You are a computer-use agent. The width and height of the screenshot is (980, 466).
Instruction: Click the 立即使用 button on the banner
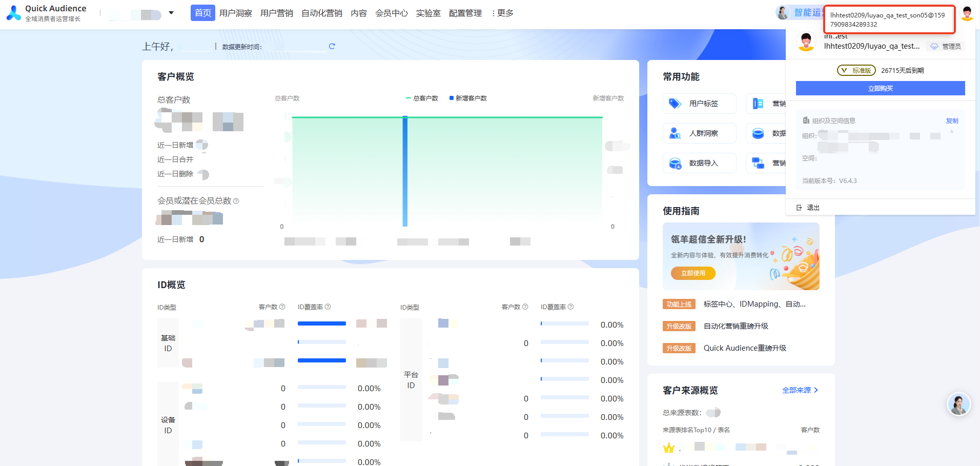click(x=693, y=273)
